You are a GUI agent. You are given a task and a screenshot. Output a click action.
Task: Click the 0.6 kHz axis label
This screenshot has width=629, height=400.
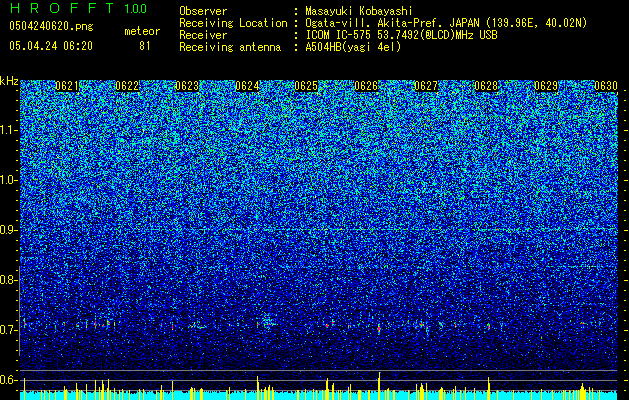[x=9, y=380]
